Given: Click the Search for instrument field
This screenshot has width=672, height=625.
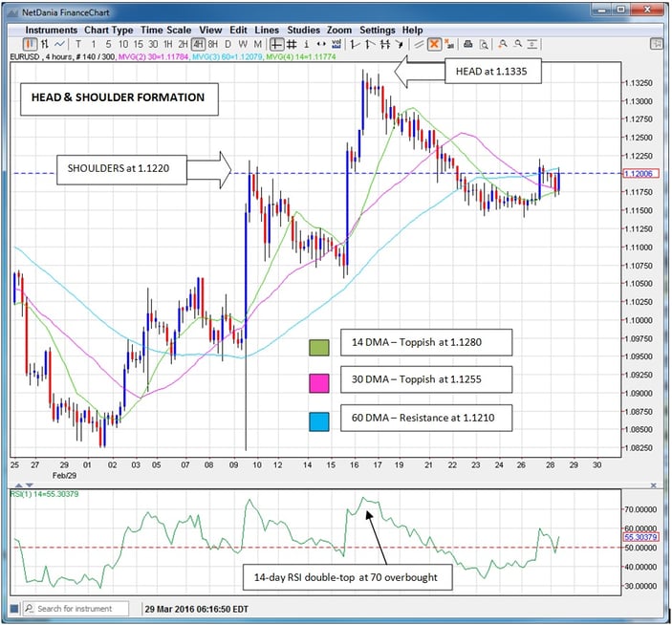Looking at the screenshot, I should click(x=76, y=609).
